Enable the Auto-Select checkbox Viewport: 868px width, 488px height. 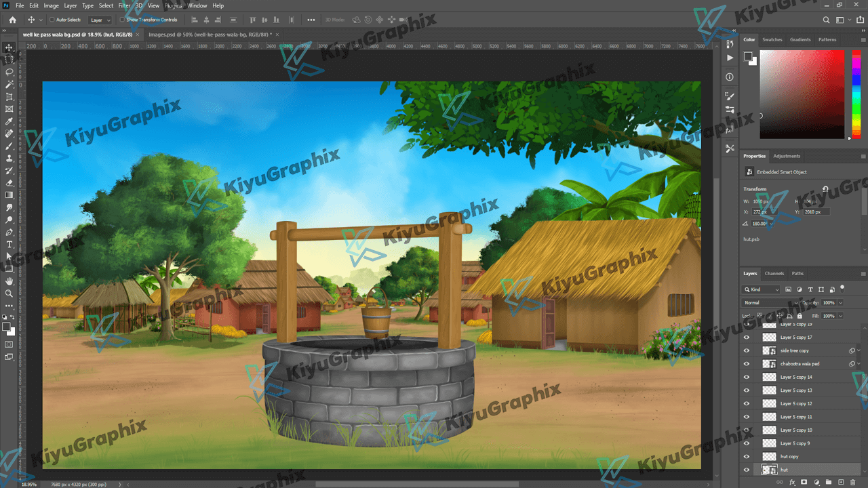(52, 20)
